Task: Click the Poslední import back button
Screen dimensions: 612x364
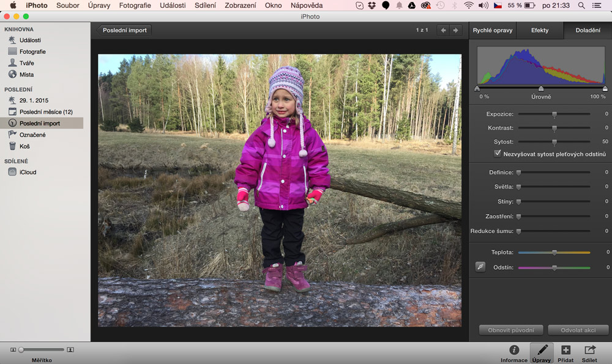Action: click(123, 30)
